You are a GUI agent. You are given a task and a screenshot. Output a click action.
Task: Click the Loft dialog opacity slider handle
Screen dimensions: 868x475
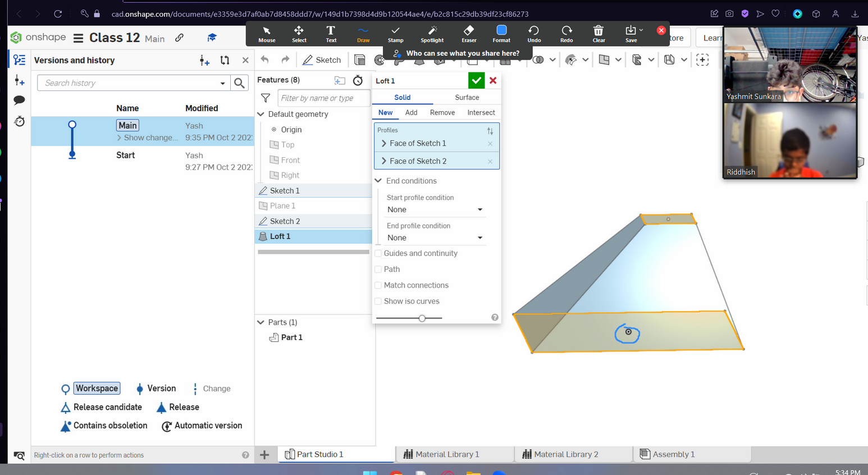(422, 318)
